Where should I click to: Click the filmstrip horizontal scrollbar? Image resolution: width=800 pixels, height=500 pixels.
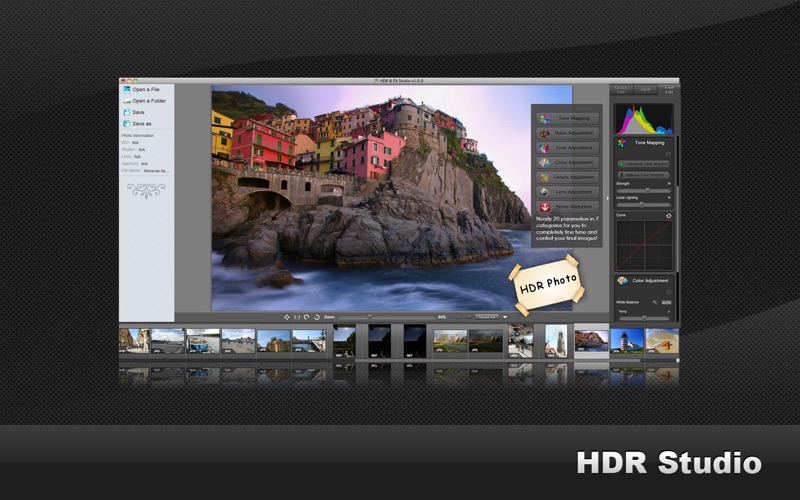497,361
